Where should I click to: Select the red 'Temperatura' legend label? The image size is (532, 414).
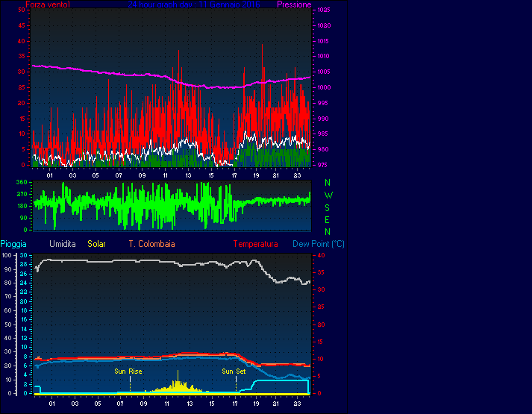pos(255,244)
